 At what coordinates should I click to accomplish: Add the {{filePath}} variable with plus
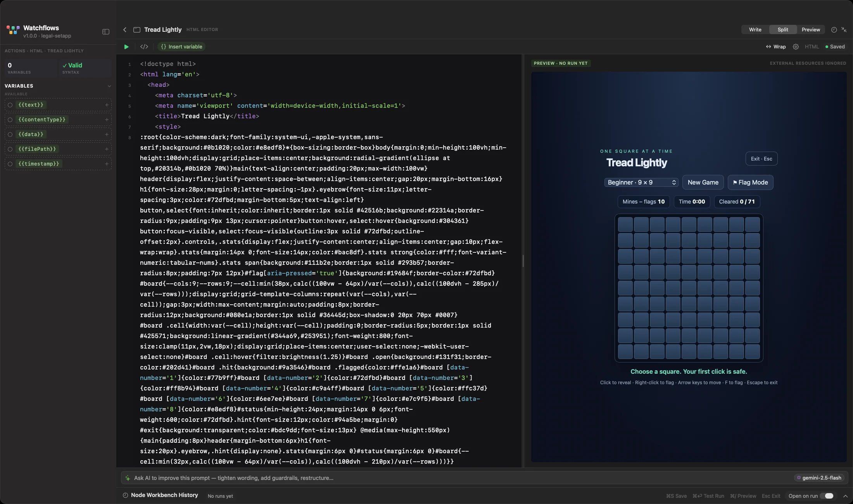click(x=107, y=149)
